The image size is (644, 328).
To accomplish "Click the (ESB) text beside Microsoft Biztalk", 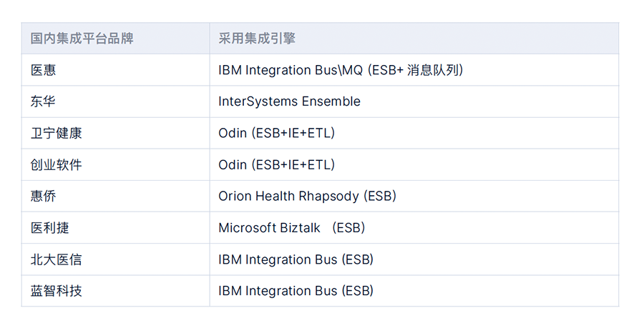I will point(348,227).
